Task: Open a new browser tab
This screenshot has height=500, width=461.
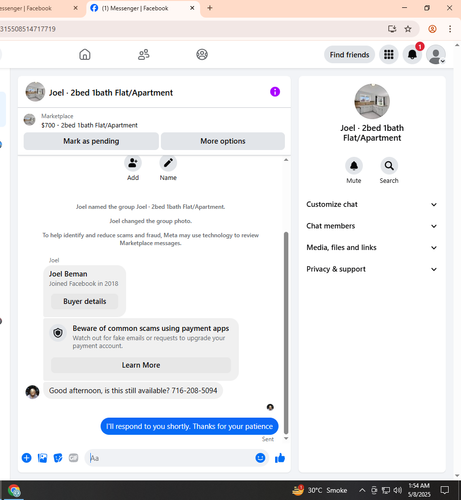Action: (x=210, y=8)
